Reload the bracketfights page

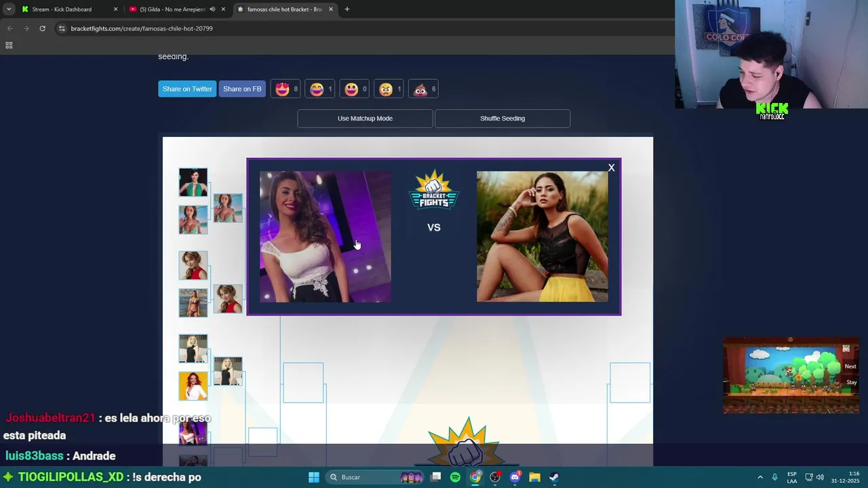pyautogui.click(x=42, y=28)
